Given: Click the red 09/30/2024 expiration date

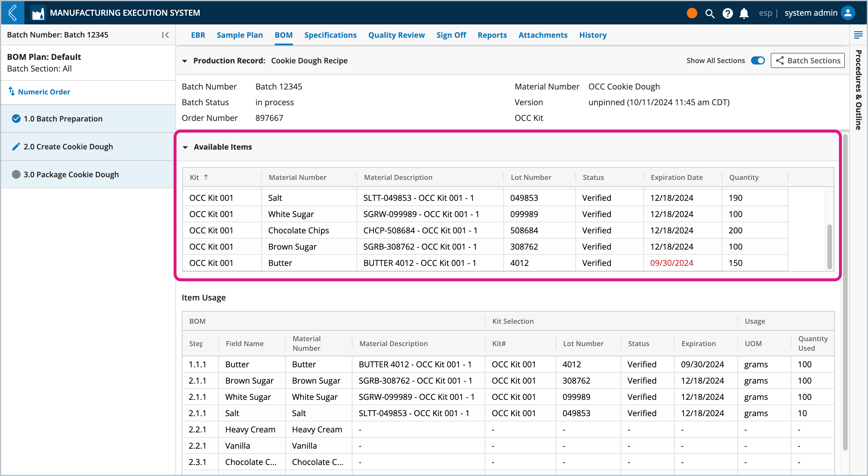Looking at the screenshot, I should 671,263.
